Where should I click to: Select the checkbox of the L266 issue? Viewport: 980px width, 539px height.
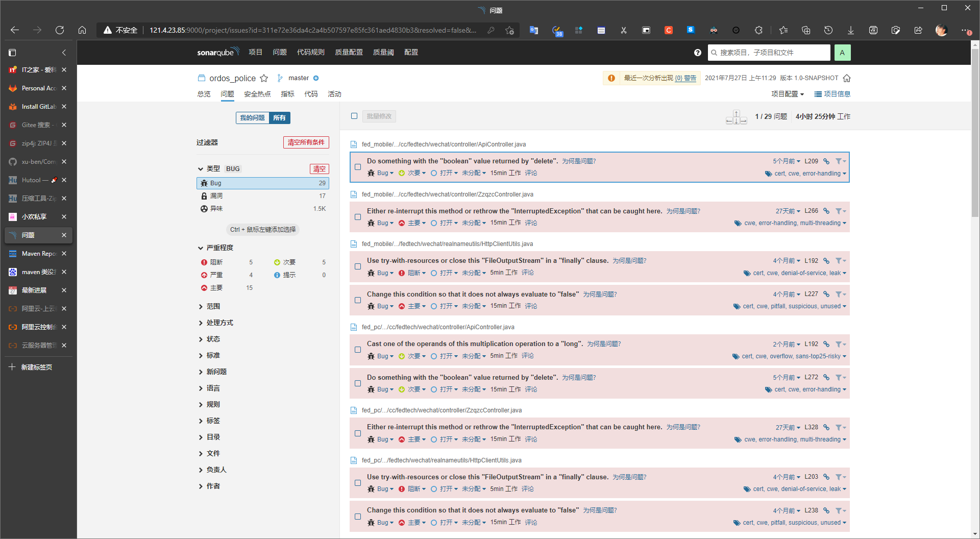point(358,217)
